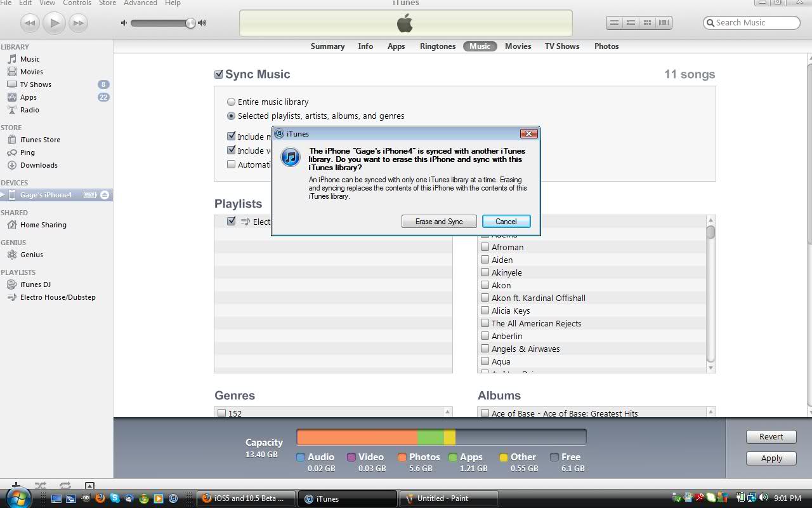Eject Gage's iPhone4
Viewport: 812px width, 508px height.
pyautogui.click(x=105, y=195)
